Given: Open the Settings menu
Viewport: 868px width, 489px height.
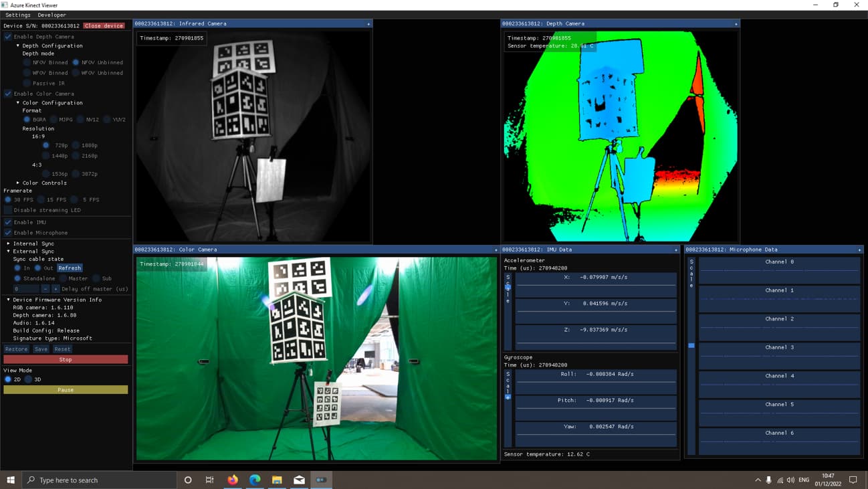Looking at the screenshot, I should (18, 15).
